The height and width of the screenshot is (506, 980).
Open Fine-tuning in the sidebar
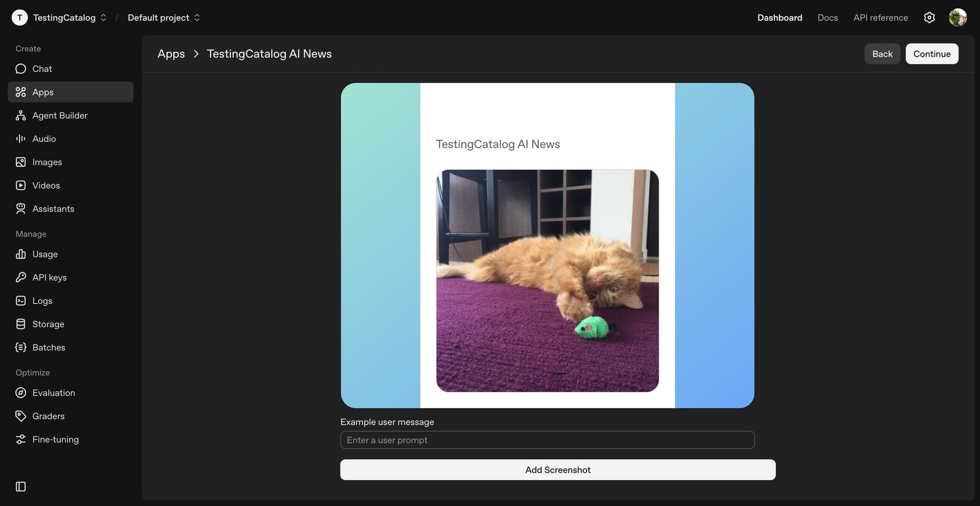tap(55, 439)
